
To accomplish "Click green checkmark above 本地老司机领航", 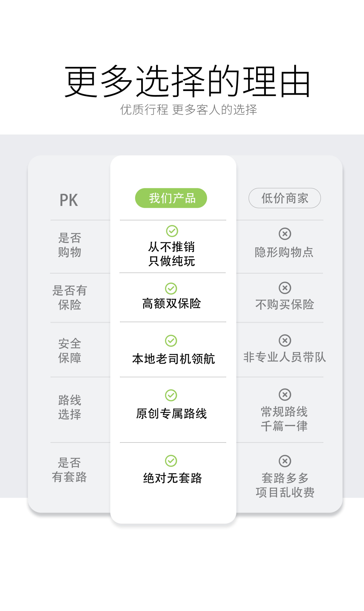I will pos(171,341).
